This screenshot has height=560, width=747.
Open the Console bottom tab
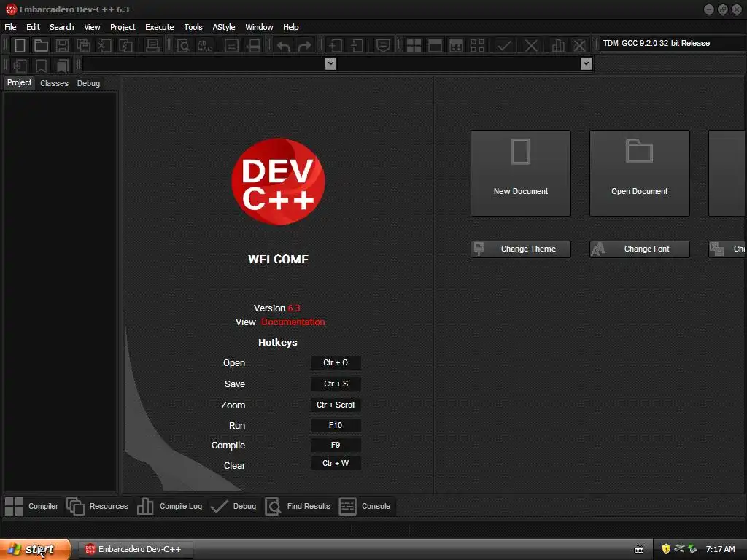coord(365,506)
